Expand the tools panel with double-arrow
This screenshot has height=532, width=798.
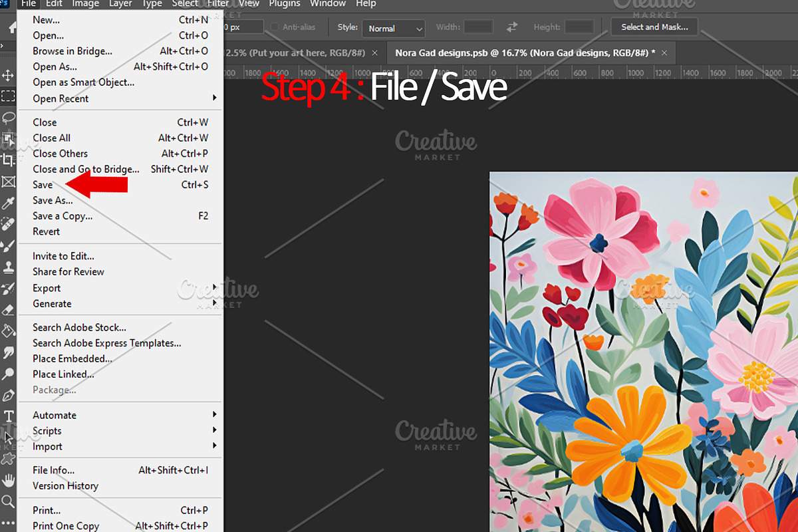(3, 47)
